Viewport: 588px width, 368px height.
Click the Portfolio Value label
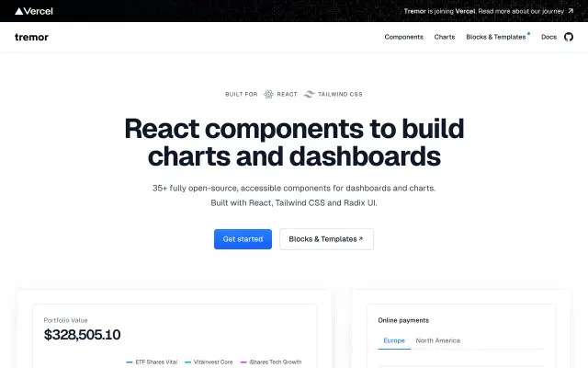tap(65, 320)
